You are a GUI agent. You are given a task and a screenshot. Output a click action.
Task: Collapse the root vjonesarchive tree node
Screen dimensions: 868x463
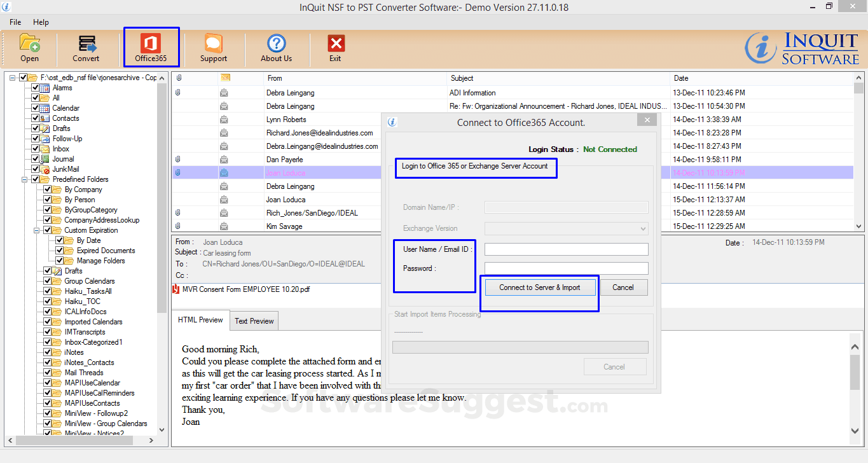13,78
